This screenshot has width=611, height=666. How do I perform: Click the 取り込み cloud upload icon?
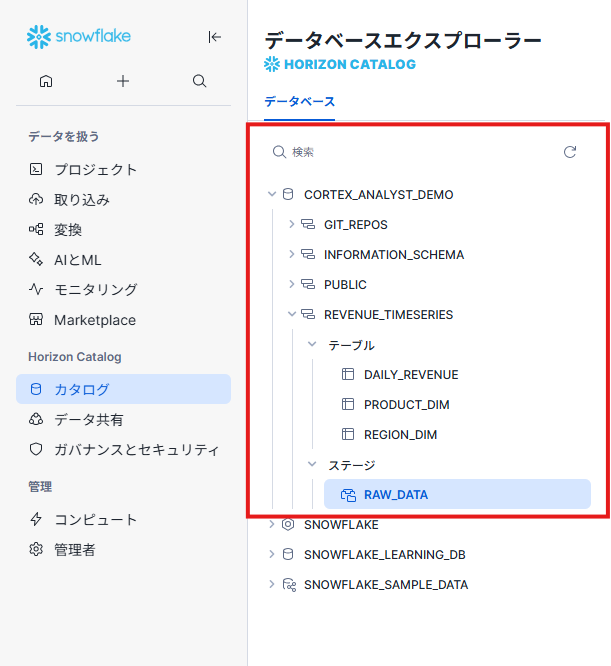pos(36,199)
